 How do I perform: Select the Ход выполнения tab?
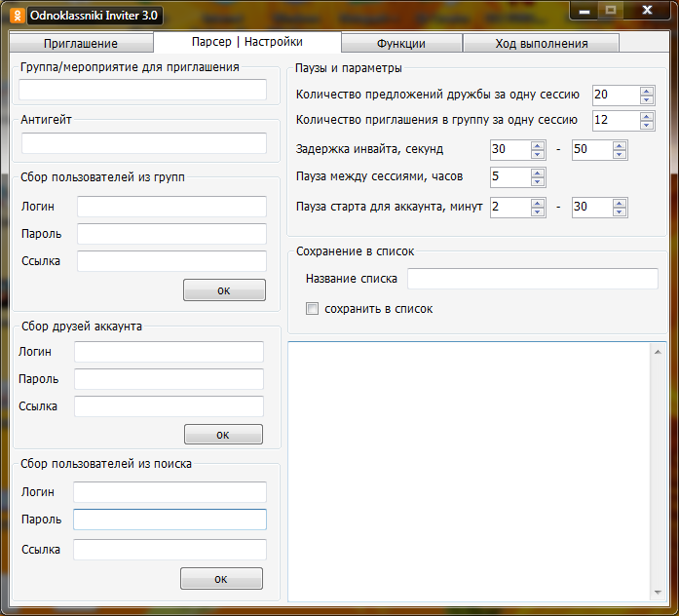pos(541,44)
